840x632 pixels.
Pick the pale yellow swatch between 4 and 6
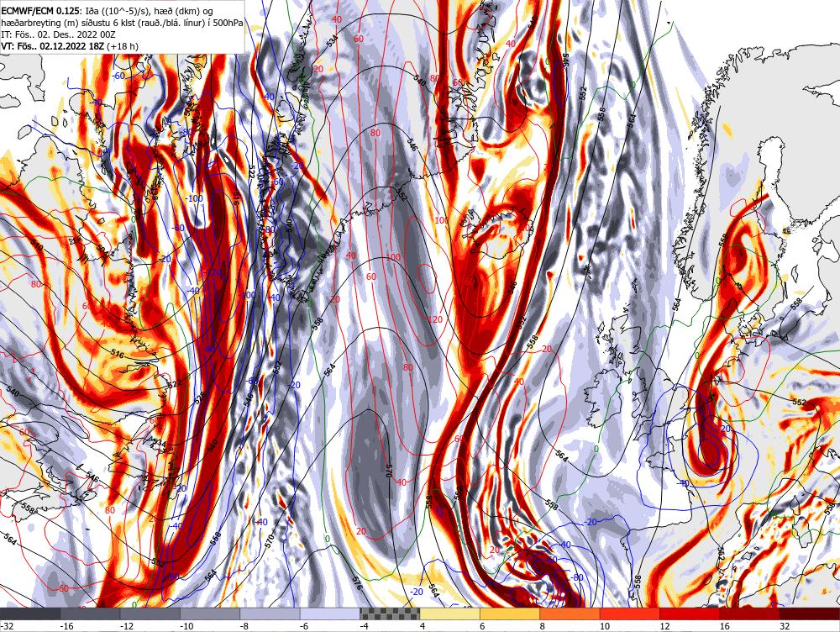[450, 614]
